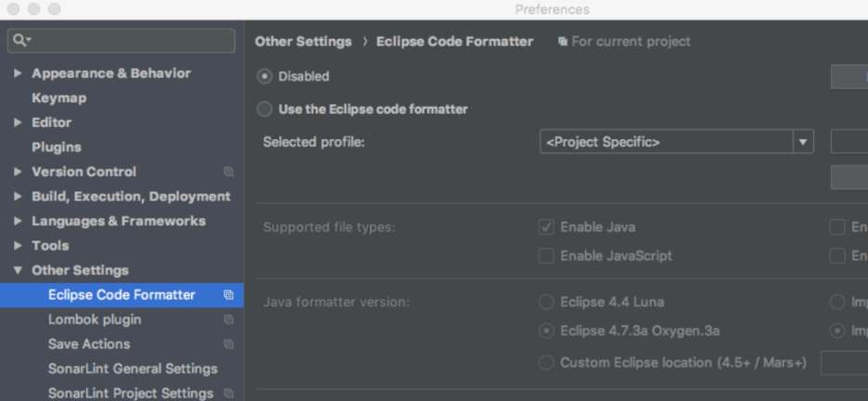
Task: Select Eclipse 4.7.3a Oxygen.3a radio button
Action: pyautogui.click(x=546, y=331)
